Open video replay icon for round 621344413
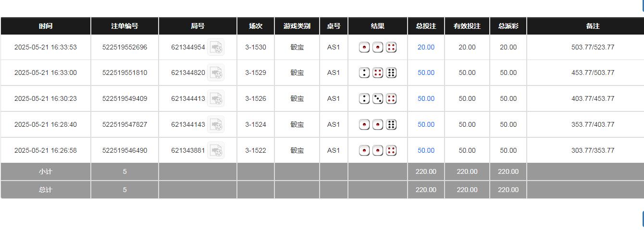Image resolution: width=644 pixels, height=230 pixels. pos(216,99)
